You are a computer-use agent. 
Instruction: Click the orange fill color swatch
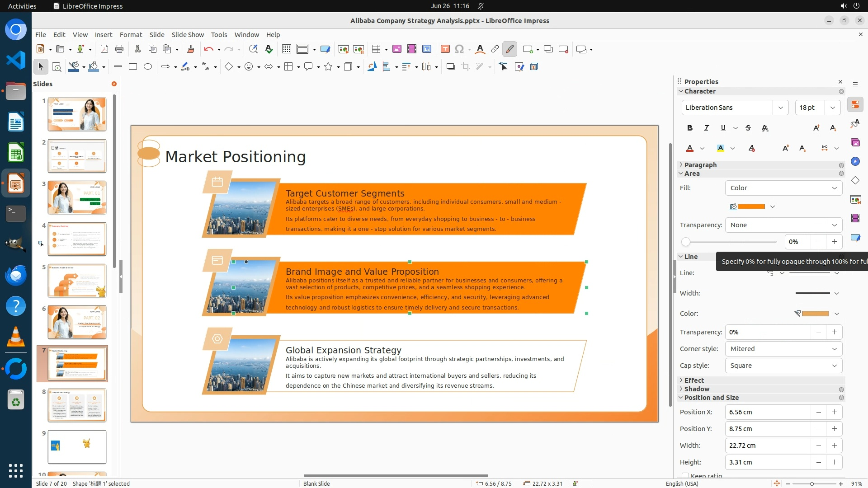[751, 206]
